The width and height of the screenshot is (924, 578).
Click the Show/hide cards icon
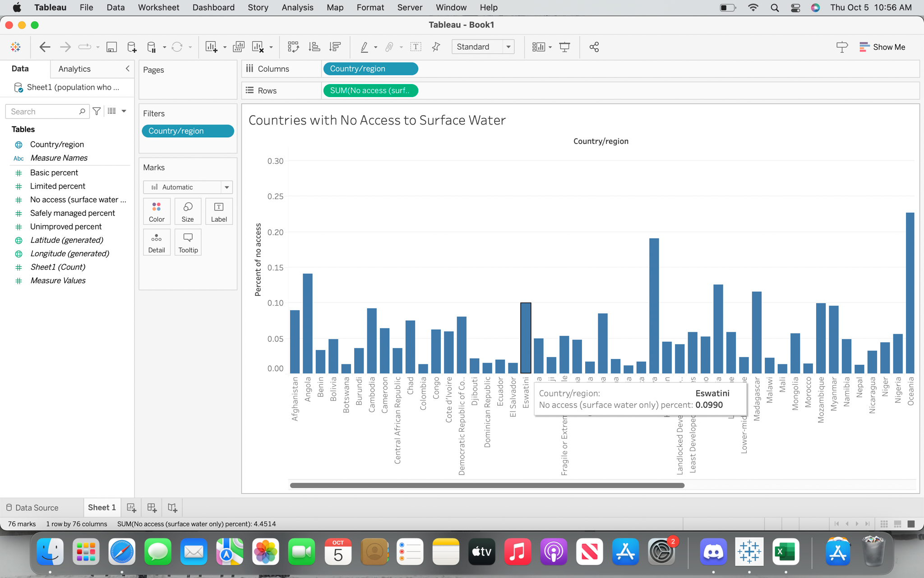538,47
